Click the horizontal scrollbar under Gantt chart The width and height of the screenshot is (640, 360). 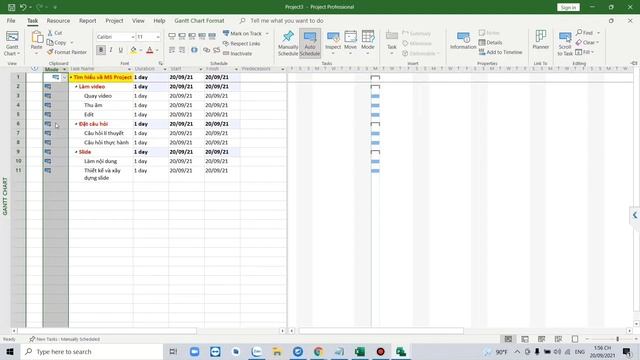(x=381, y=331)
